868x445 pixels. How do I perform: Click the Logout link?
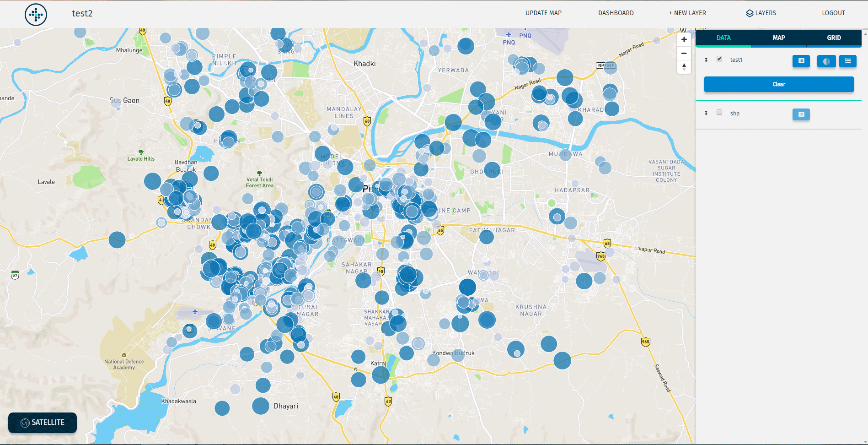pyautogui.click(x=833, y=13)
